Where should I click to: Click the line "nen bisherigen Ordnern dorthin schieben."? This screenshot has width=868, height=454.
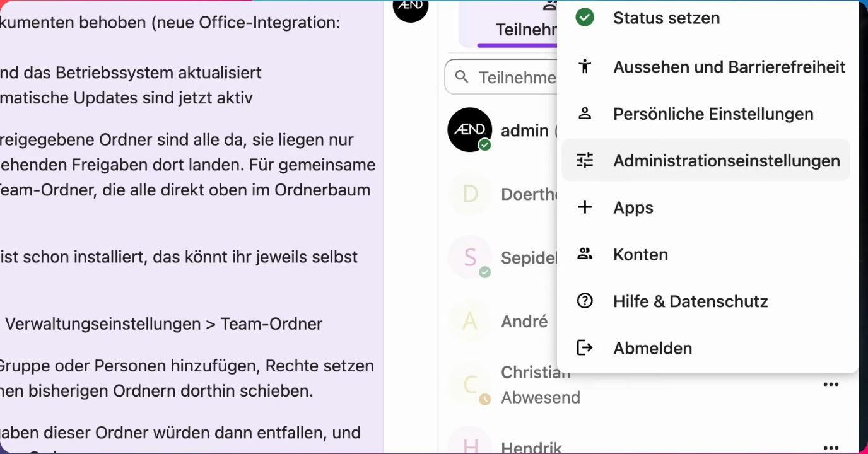(x=156, y=391)
